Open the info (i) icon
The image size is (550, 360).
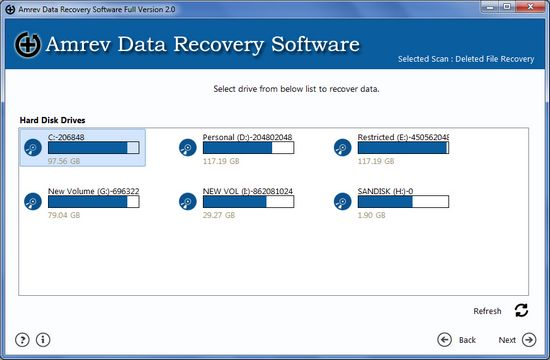[x=43, y=340]
